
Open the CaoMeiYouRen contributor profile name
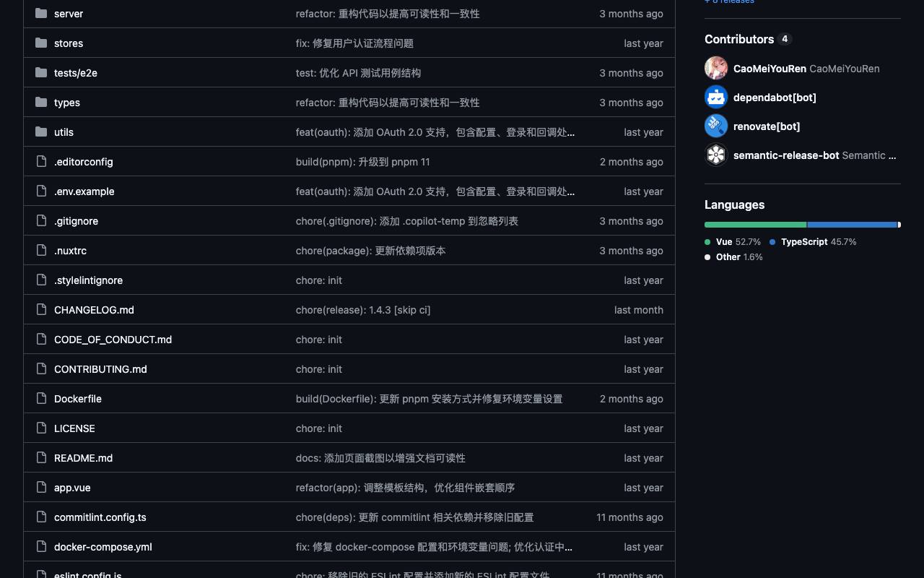[770, 69]
